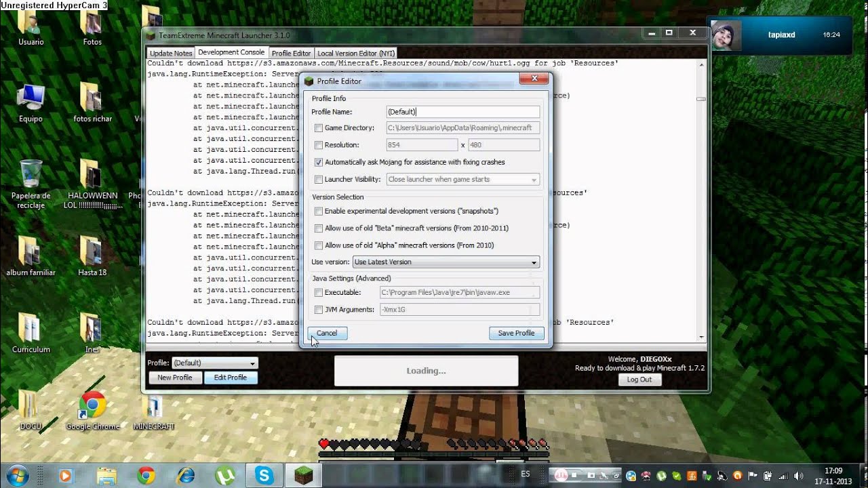This screenshot has width=868, height=488.
Task: Close the Profile Editor dialog
Action: (534, 79)
